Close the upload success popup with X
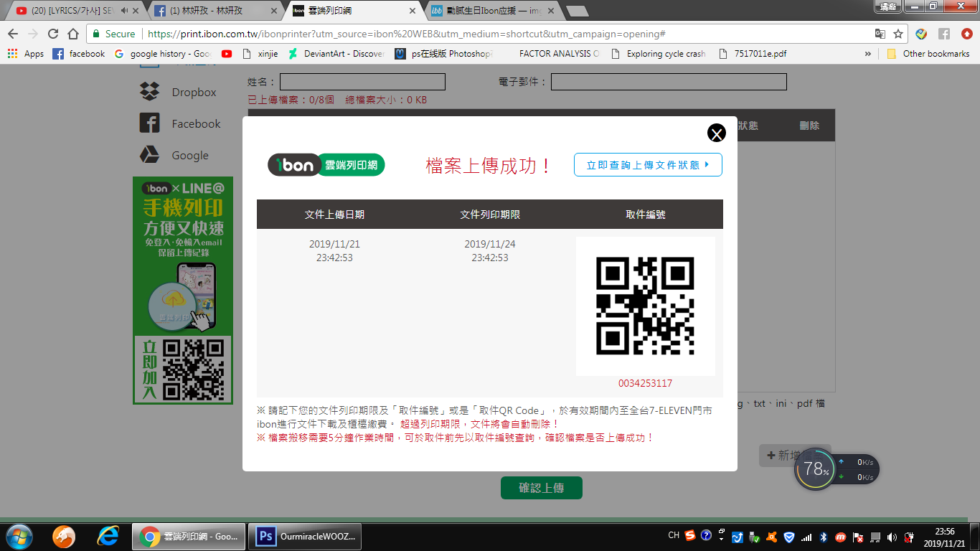Screen dimensions: 980x551 tap(717, 133)
